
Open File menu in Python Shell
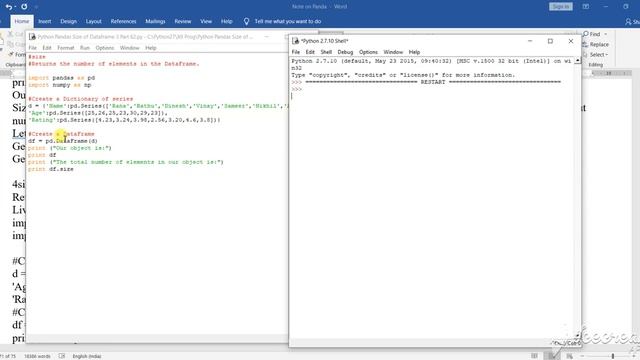296,52
